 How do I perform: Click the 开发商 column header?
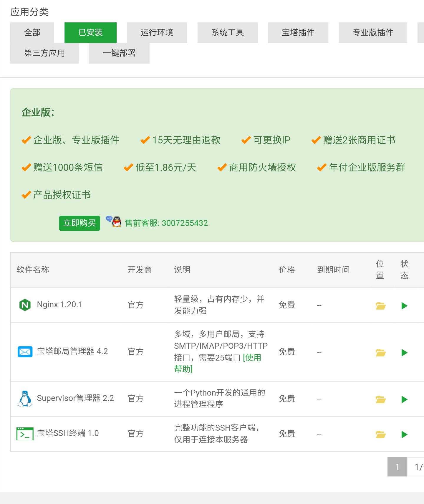[140, 270]
